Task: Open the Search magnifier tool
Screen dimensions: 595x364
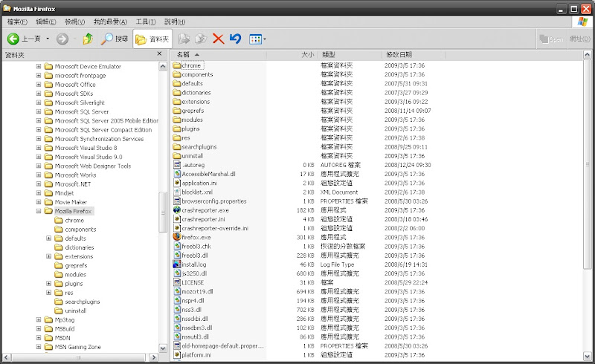Action: pyautogui.click(x=115, y=39)
